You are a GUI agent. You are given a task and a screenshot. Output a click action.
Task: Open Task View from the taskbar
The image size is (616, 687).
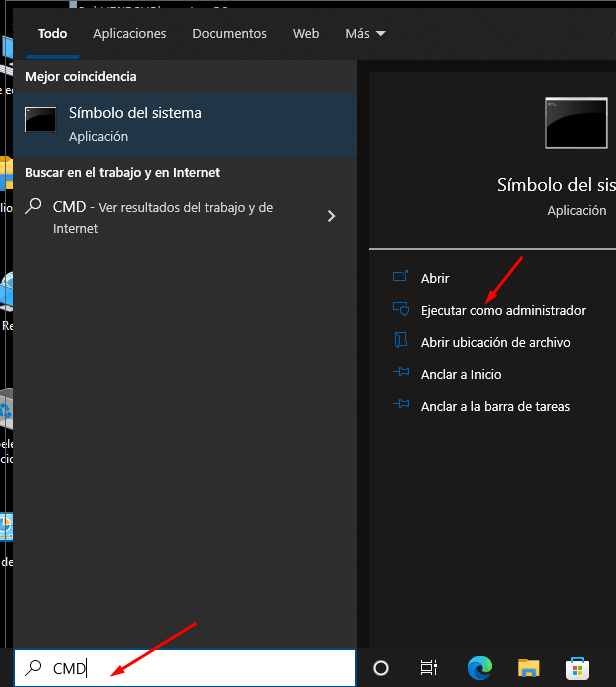(x=428, y=668)
